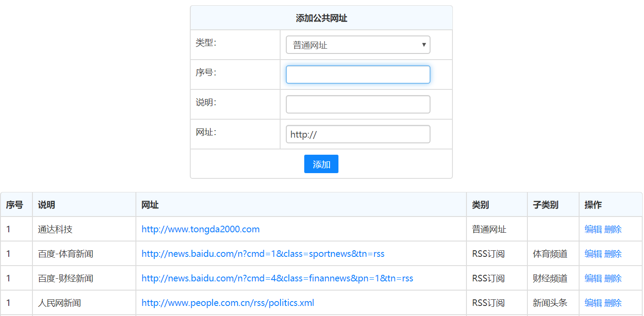
Task: Click 删除 for the 通达科技 row
Action: [x=613, y=229]
